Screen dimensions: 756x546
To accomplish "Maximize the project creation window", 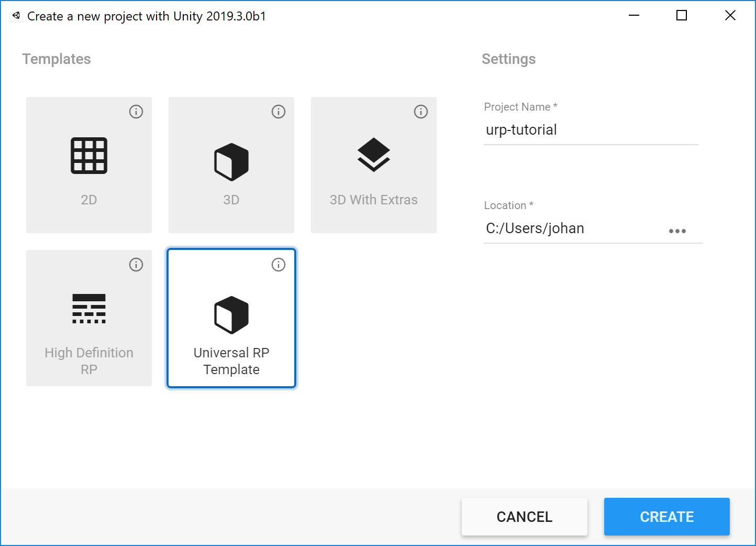I will (682, 16).
